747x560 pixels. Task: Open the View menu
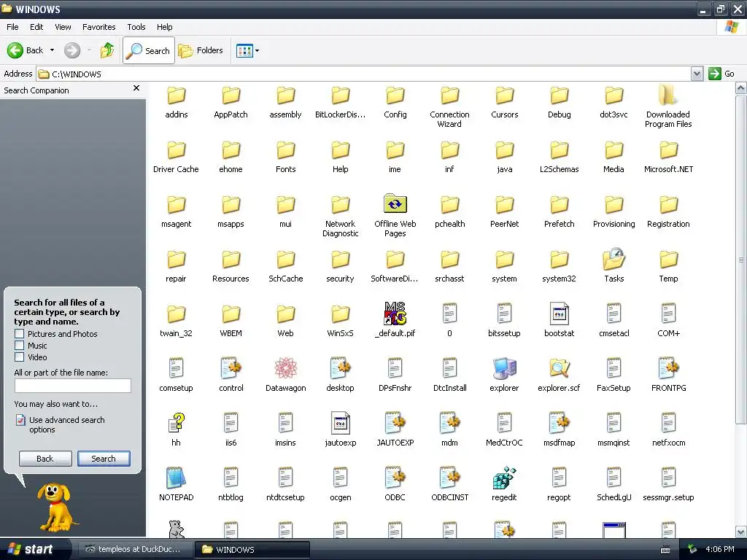coord(63,27)
